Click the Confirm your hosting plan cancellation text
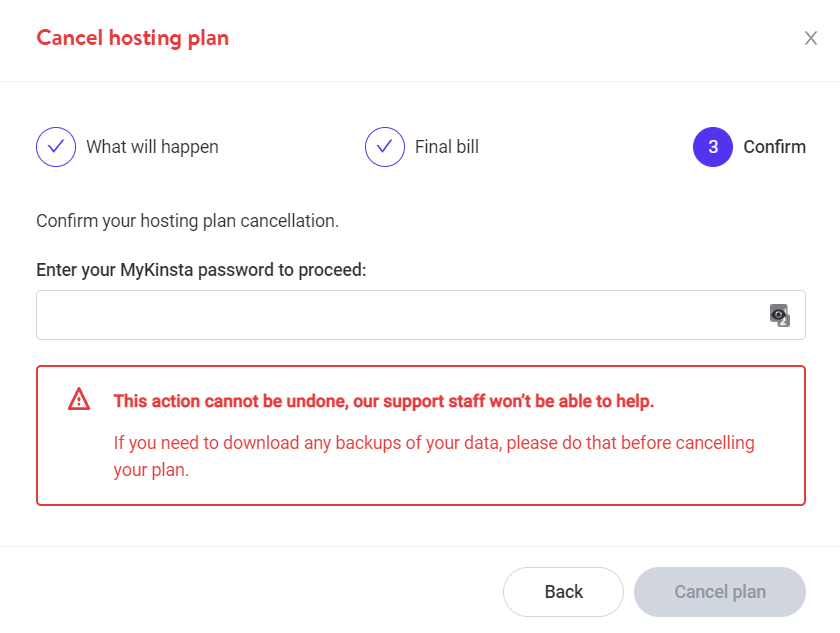This screenshot has height=633, width=840. coord(187,220)
